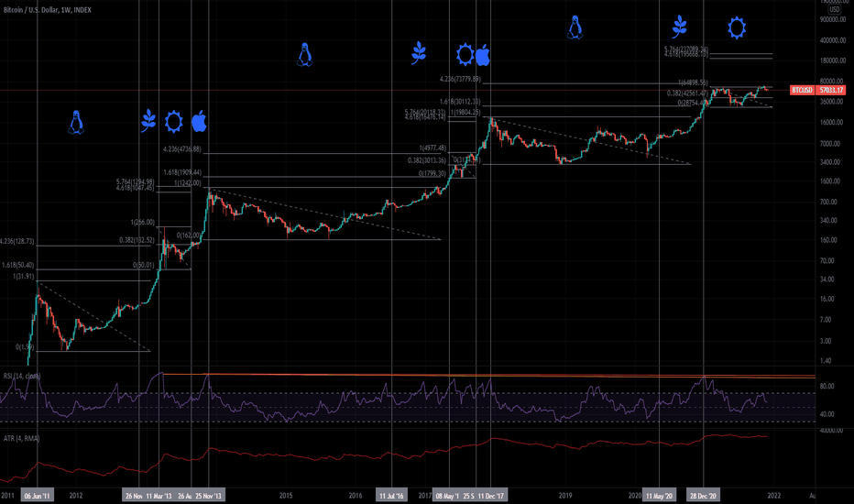Open the USD currency selector on price axis

pyautogui.click(x=835, y=9)
